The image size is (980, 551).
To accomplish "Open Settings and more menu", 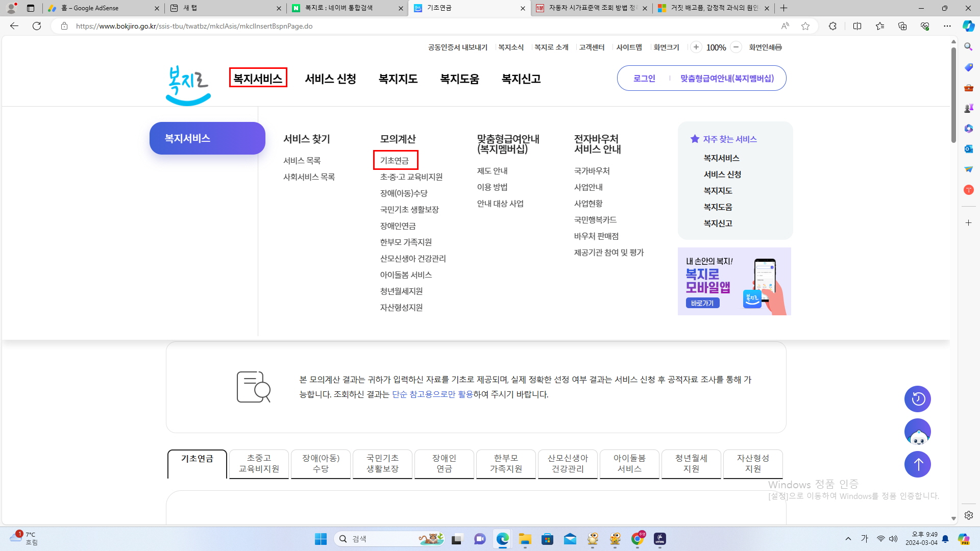I will tap(948, 26).
